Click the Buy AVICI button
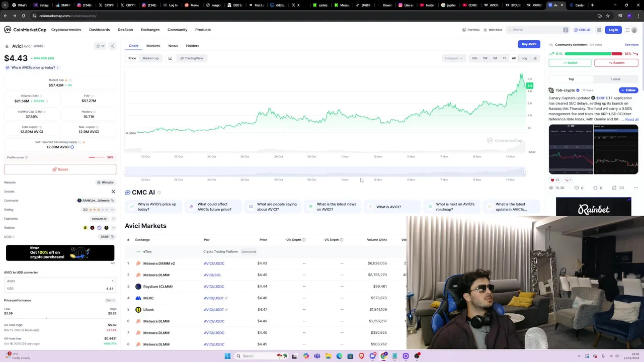The image size is (644, 362). pos(529,44)
